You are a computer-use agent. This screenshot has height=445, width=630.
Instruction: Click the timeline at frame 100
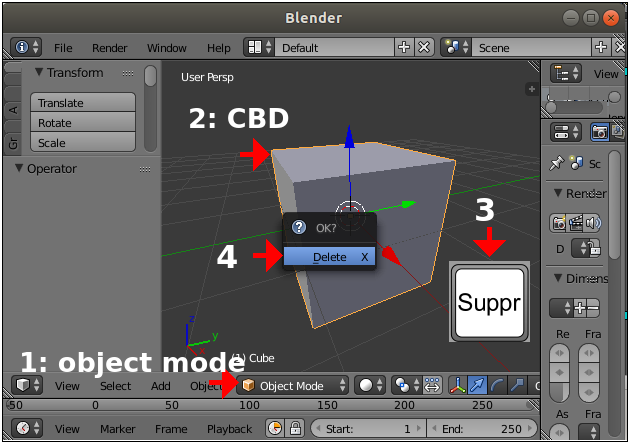click(x=249, y=405)
